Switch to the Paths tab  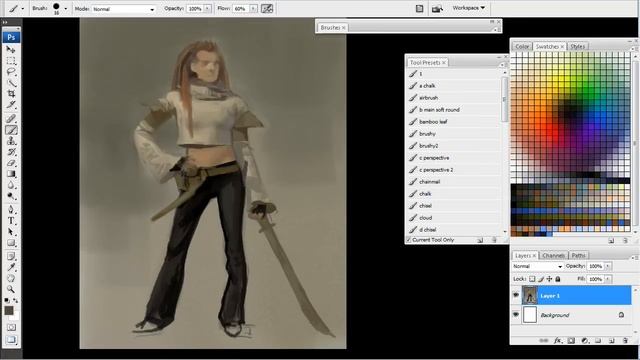578,256
